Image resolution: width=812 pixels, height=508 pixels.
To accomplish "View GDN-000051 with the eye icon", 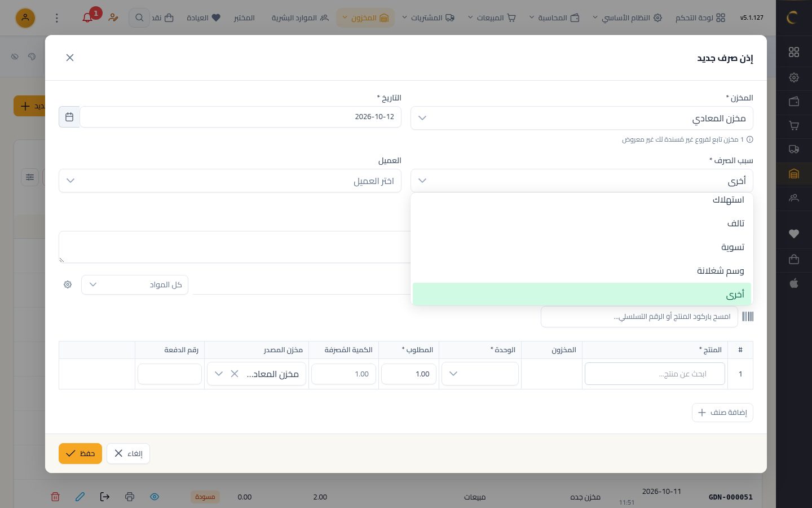I will (155, 497).
